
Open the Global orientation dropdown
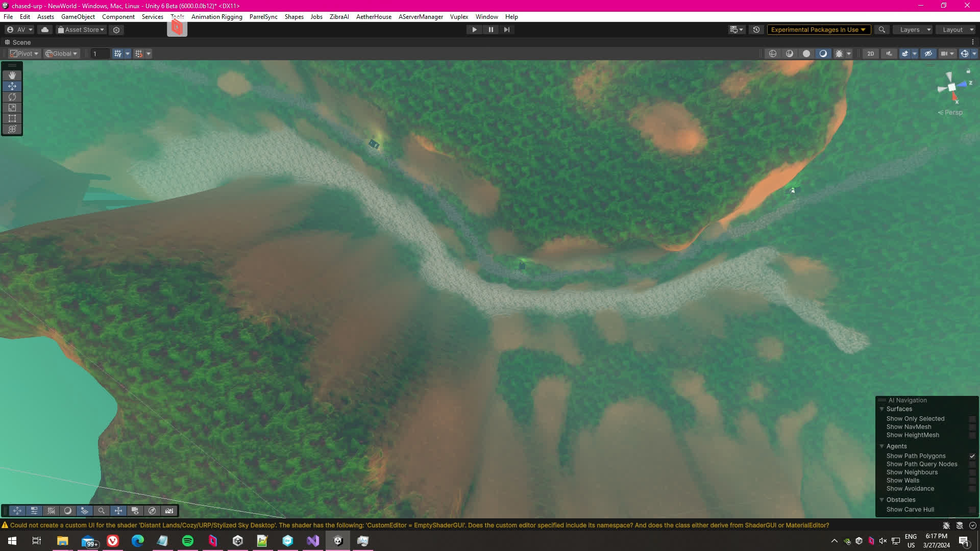[61, 54]
